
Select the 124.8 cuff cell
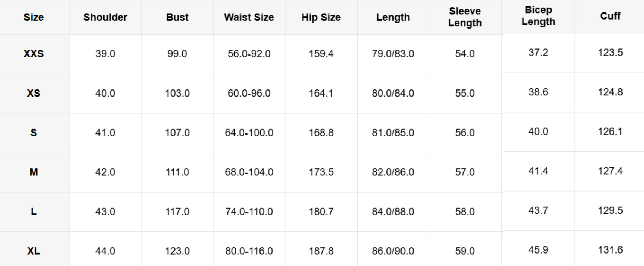click(x=610, y=92)
